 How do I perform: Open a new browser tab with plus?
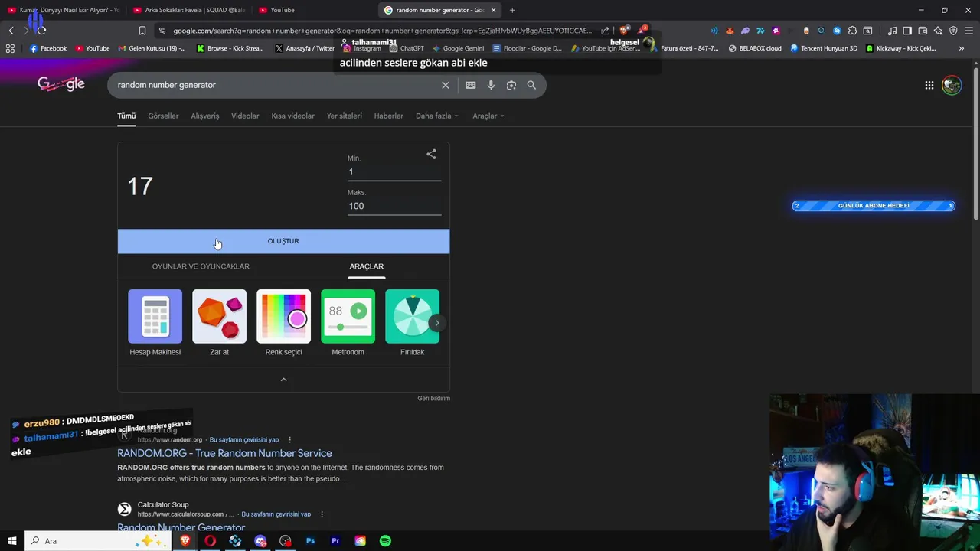512,10
